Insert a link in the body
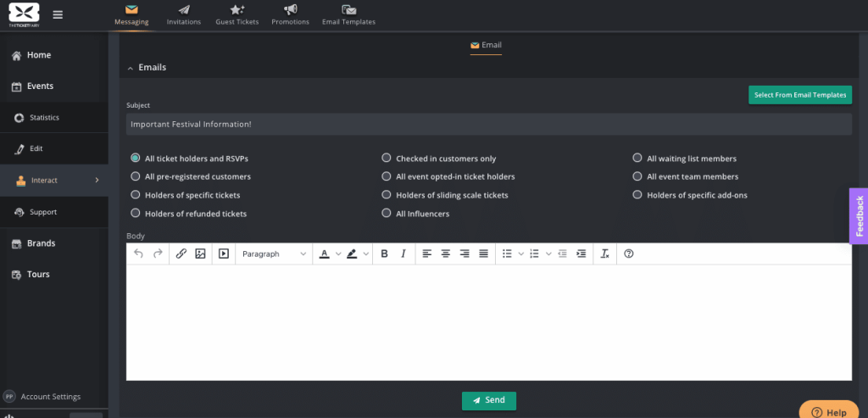Image resolution: width=868 pixels, height=418 pixels. (x=181, y=254)
